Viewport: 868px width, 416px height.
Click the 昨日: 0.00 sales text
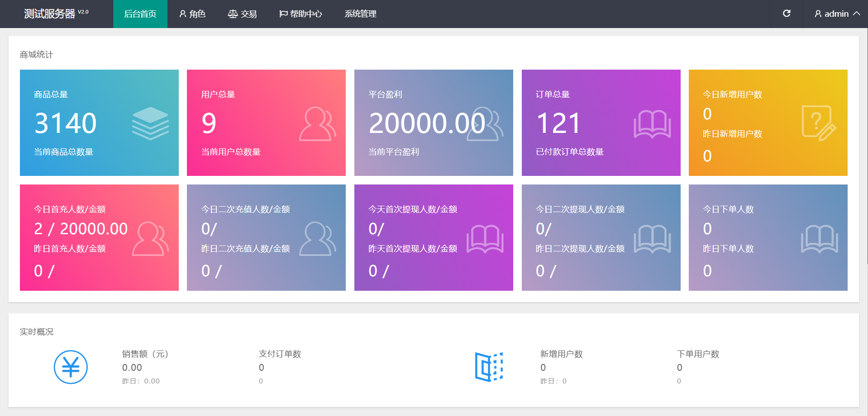(141, 381)
